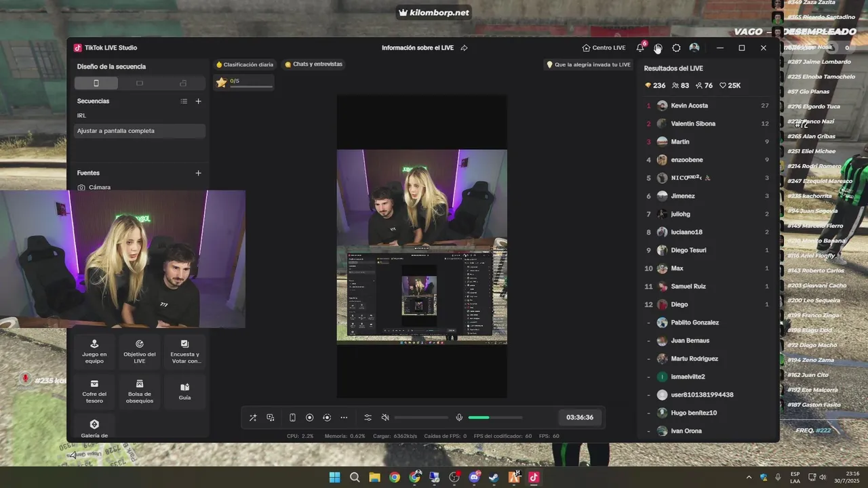
Task: Open Encuesta y Votar tool
Action: (x=184, y=352)
